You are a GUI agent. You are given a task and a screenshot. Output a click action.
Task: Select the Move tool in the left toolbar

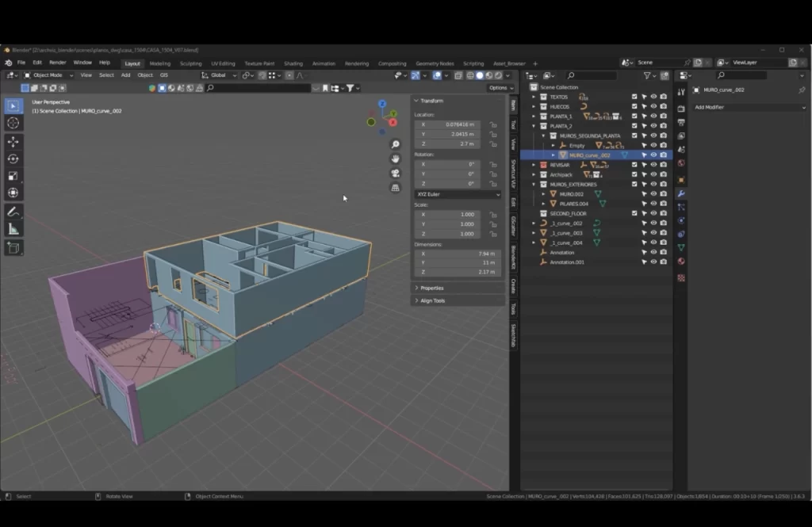point(12,141)
